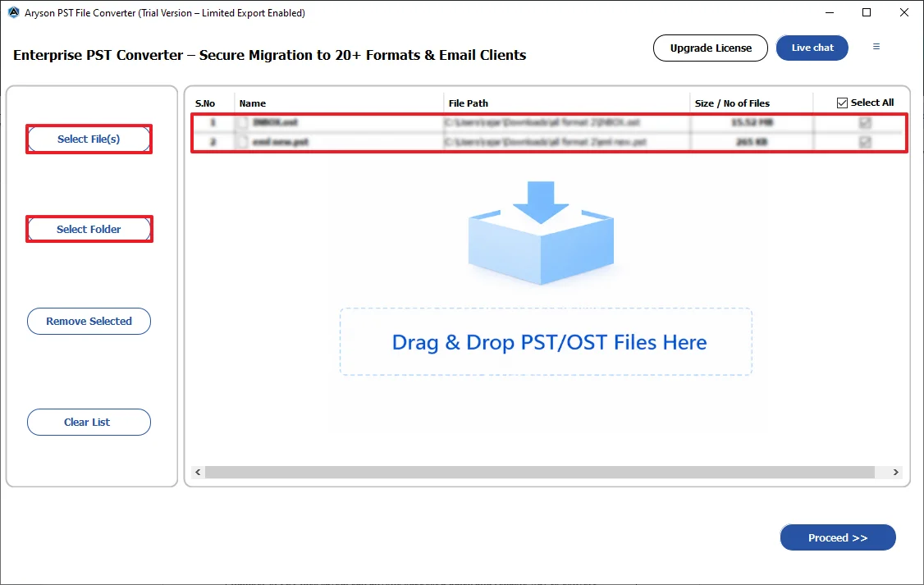The width and height of the screenshot is (924, 585).
Task: Start a Live chat
Action: point(812,48)
